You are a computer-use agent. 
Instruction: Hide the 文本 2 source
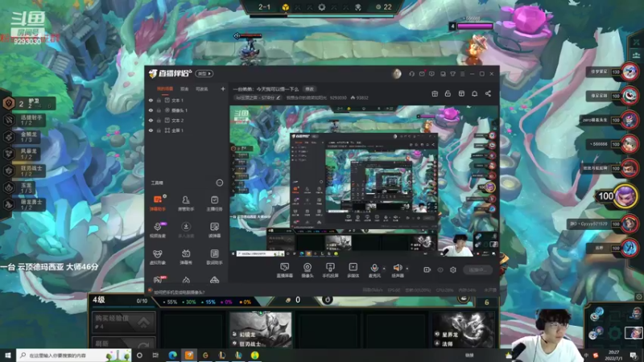click(x=151, y=120)
